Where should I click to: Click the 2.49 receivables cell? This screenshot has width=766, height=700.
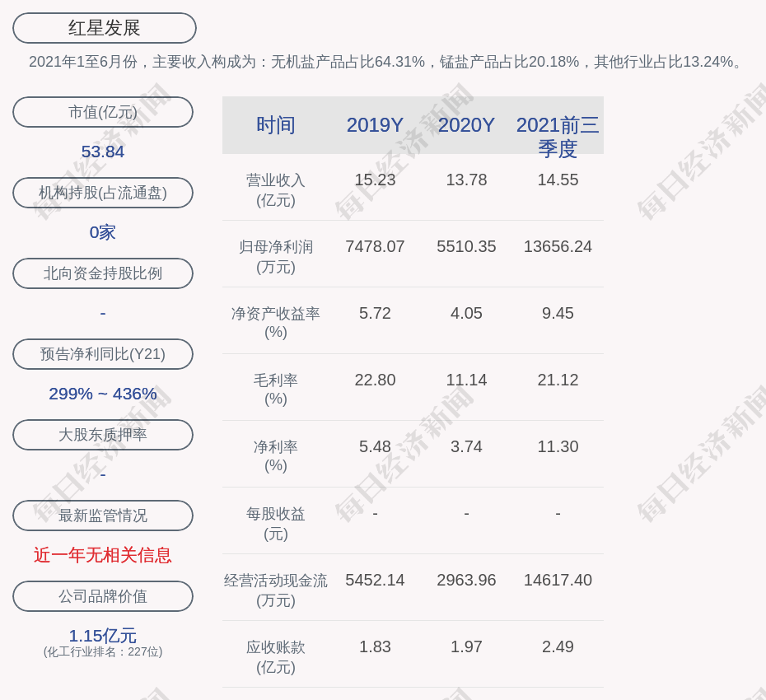(558, 646)
